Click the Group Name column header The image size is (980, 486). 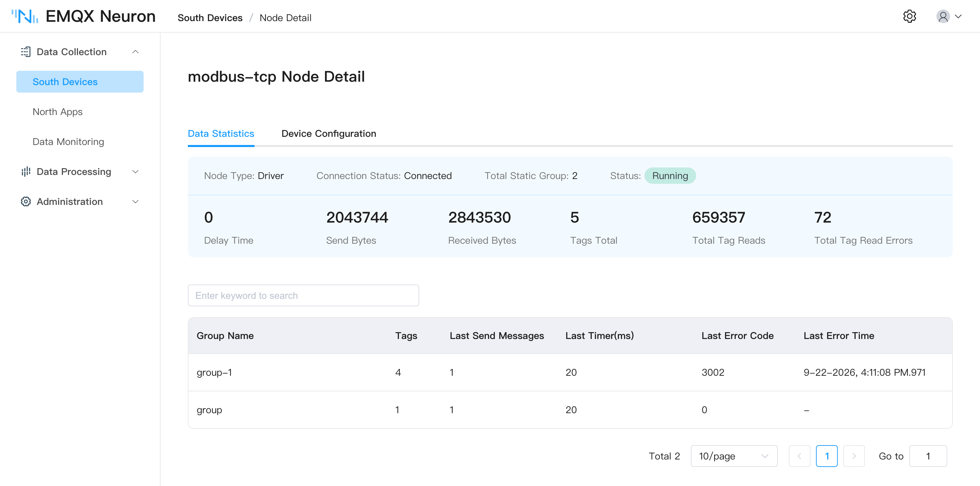(x=225, y=336)
